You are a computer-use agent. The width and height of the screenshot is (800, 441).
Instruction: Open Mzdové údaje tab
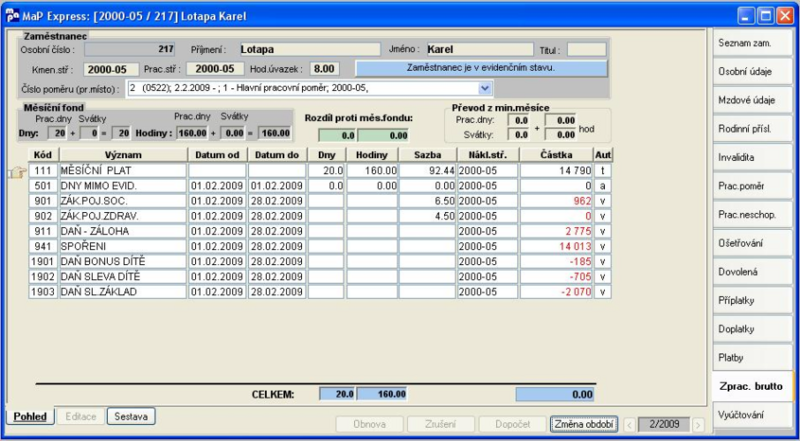[x=753, y=100]
